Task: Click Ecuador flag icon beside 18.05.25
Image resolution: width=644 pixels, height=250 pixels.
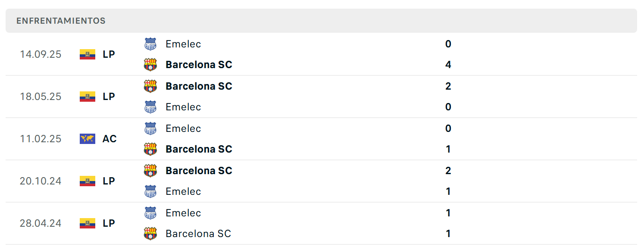Action: (88, 97)
